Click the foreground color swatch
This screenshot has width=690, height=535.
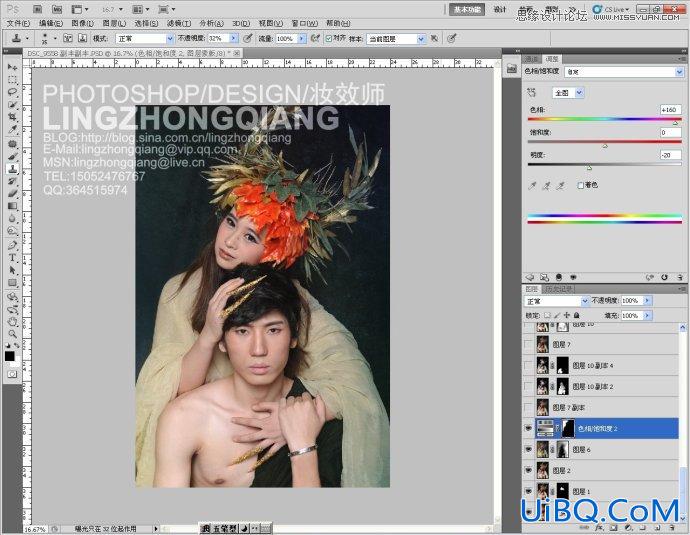point(9,356)
